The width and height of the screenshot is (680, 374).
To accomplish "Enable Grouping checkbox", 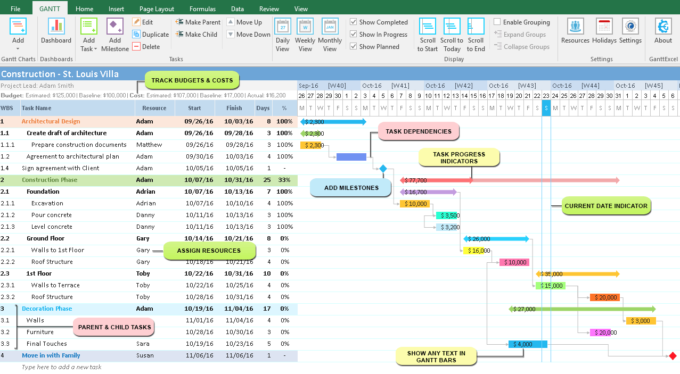I will [x=497, y=22].
